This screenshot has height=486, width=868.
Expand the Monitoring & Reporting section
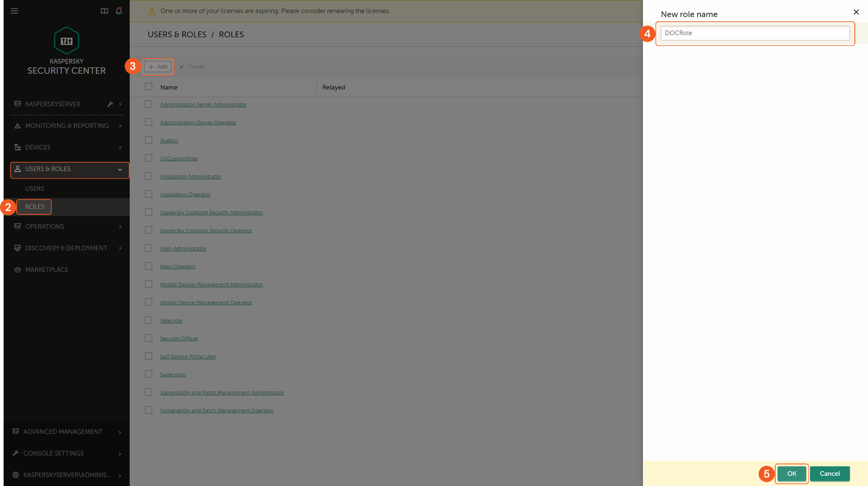tap(120, 126)
